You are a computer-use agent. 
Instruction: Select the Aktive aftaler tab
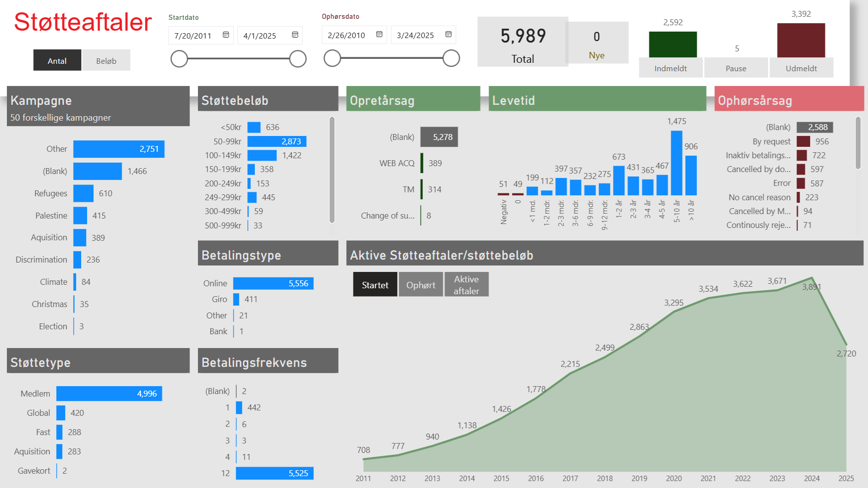point(466,284)
